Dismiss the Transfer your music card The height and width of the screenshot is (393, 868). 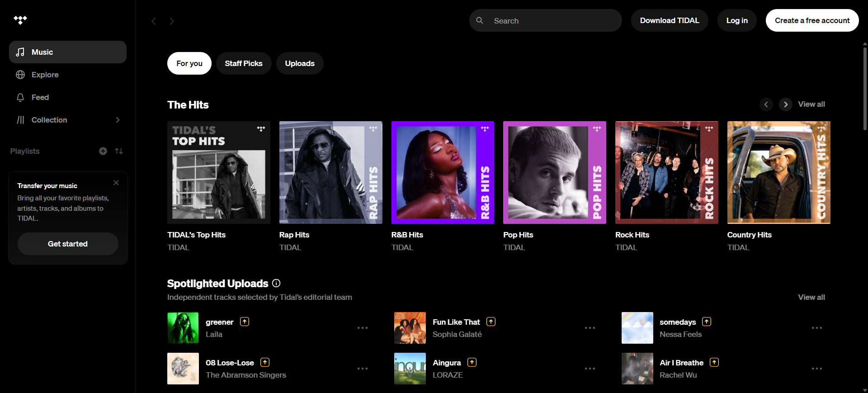[116, 183]
